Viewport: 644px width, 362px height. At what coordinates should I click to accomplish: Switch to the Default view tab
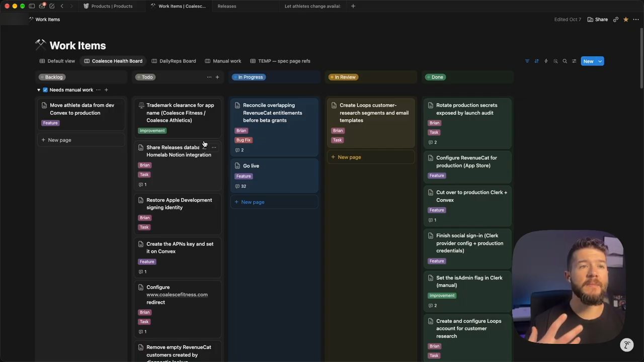click(57, 61)
